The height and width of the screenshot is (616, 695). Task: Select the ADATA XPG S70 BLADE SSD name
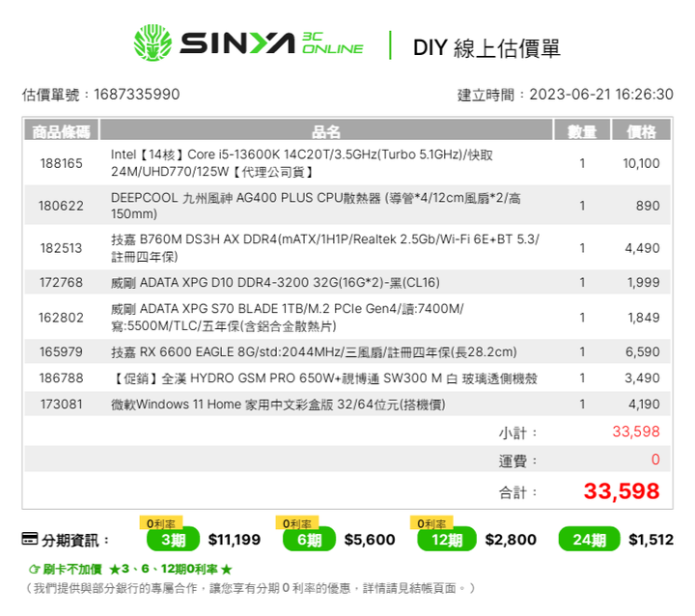tap(288, 317)
